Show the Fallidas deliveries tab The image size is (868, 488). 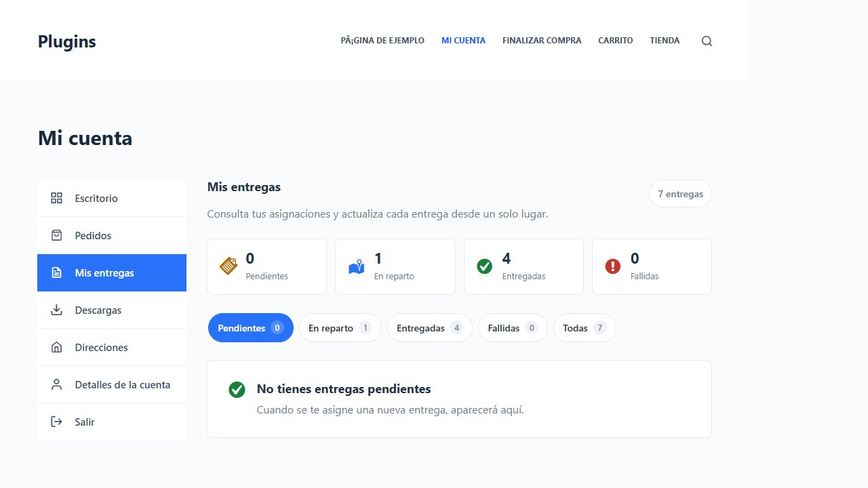click(x=513, y=328)
